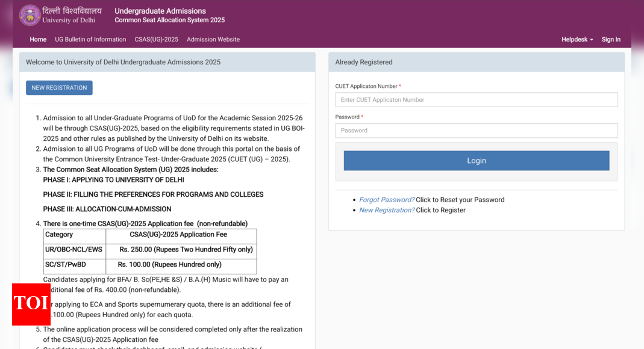Image resolution: width=644 pixels, height=349 pixels.
Task: Select the CSAS(UG)-2025 nav item
Action: pyautogui.click(x=156, y=40)
